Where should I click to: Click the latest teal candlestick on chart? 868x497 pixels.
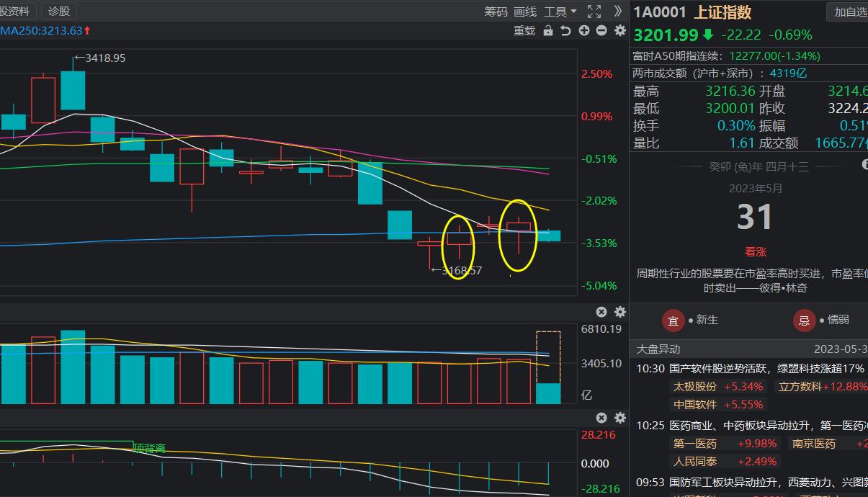tap(549, 235)
